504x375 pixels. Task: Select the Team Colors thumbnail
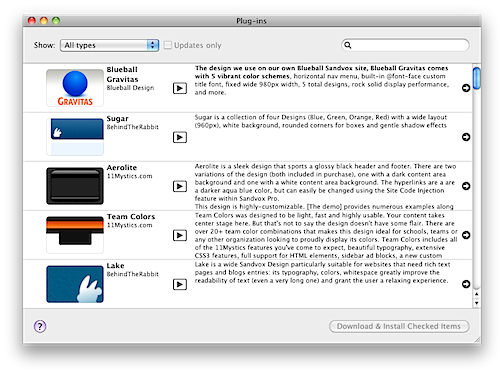click(x=75, y=235)
